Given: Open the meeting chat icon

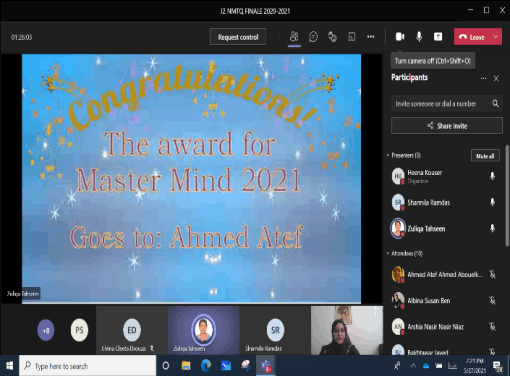Looking at the screenshot, I should coord(313,37).
